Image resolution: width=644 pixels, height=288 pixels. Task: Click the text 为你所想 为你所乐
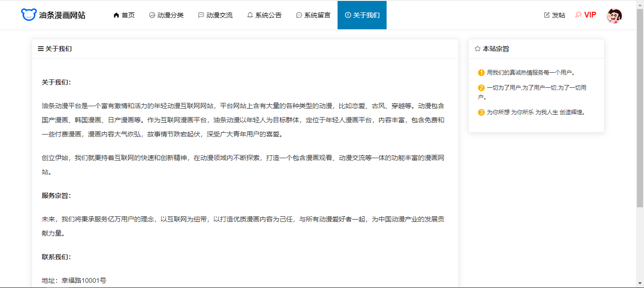510,112
